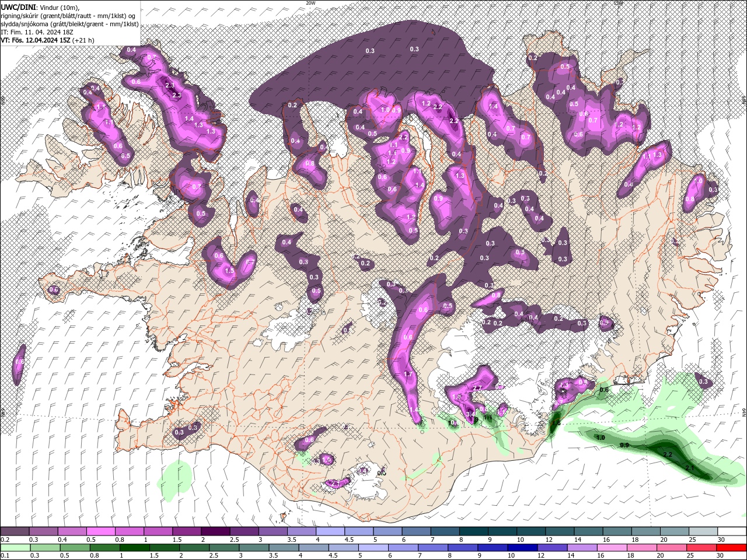Click the 2.7 precipitation value on the map
This screenshot has width=747, height=560.
point(477,388)
